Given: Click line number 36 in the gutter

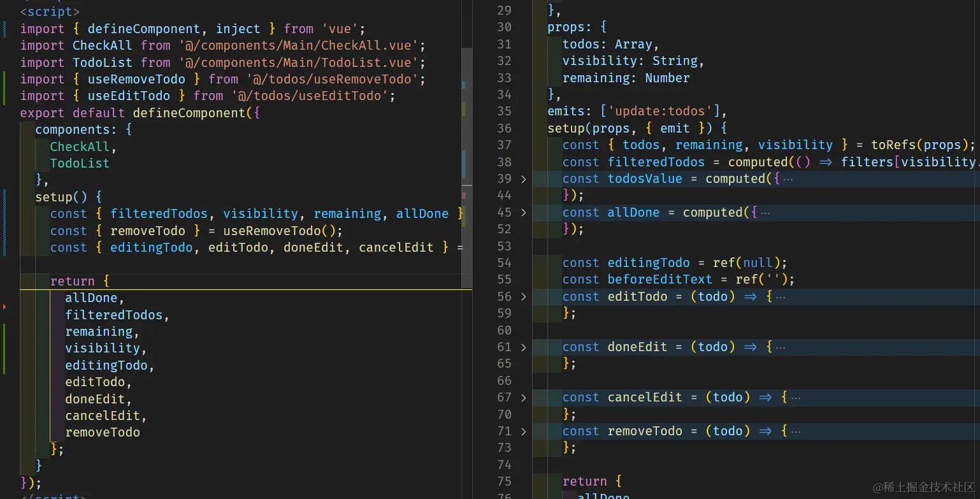Looking at the screenshot, I should (504, 128).
